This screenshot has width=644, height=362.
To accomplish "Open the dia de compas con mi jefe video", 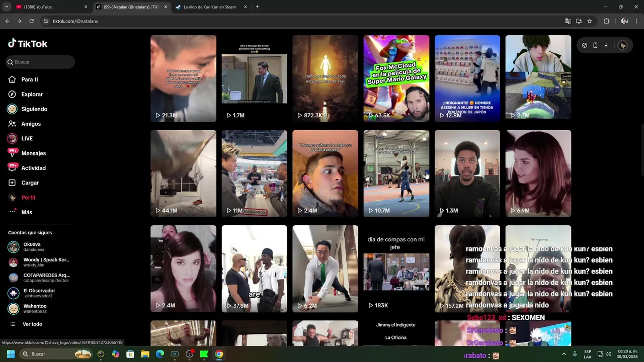I will [396, 268].
